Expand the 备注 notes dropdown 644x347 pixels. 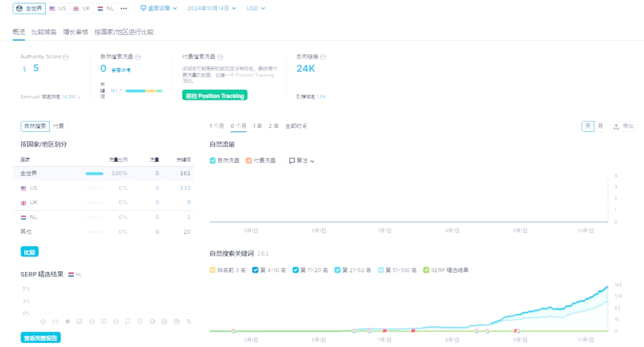pos(302,161)
